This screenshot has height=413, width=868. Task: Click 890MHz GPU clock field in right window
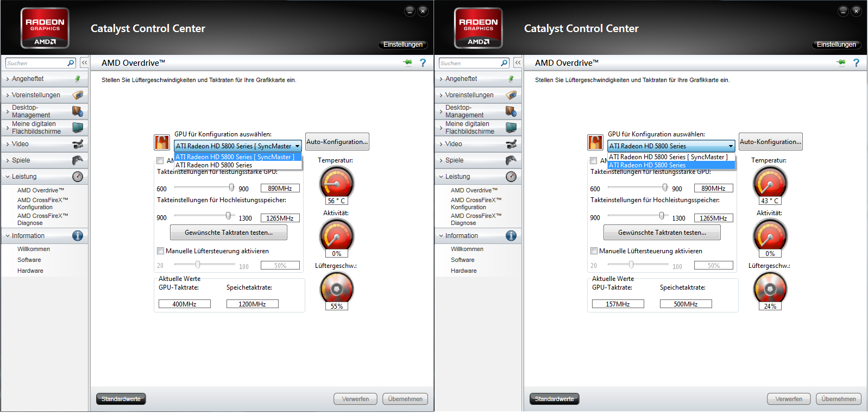click(x=714, y=189)
